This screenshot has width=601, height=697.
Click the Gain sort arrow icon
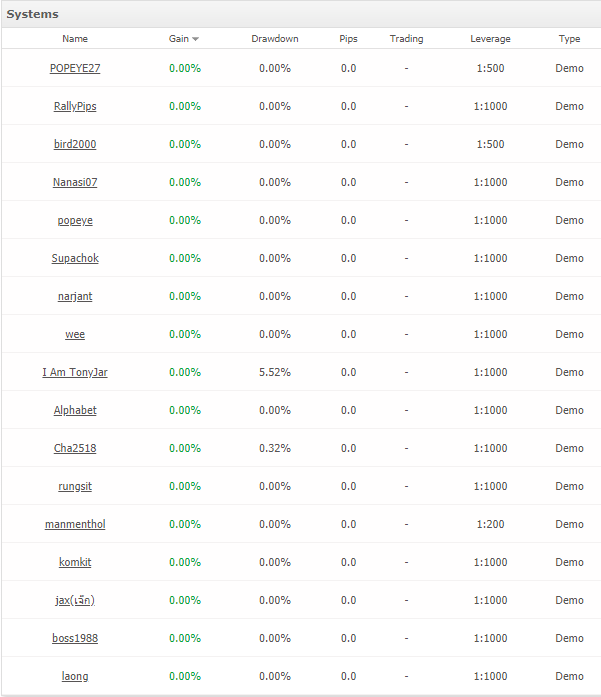195,39
